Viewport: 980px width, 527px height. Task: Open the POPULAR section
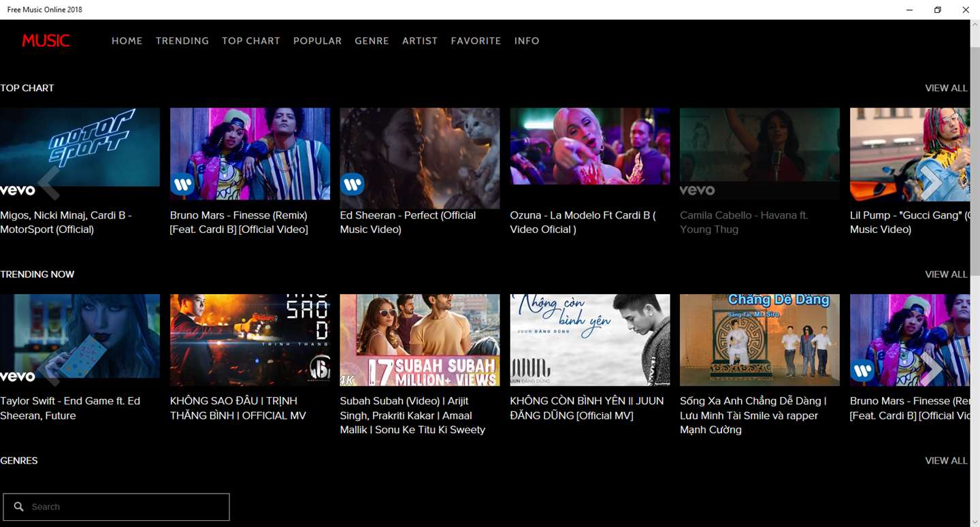pyautogui.click(x=318, y=41)
